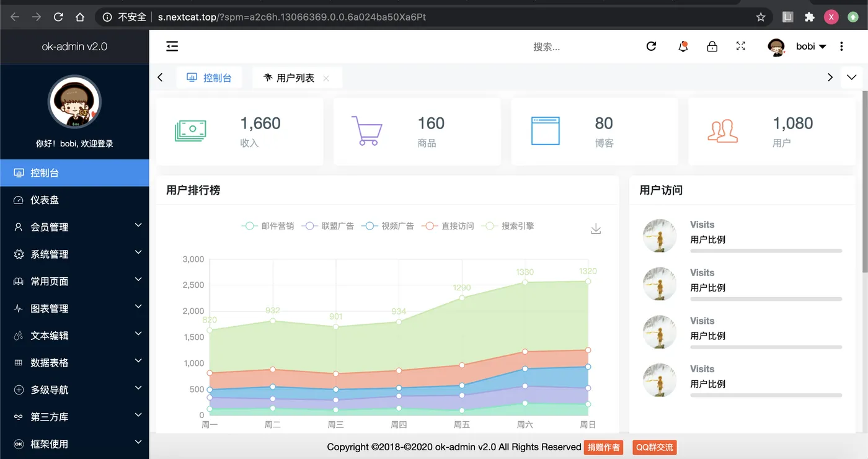The height and width of the screenshot is (459, 868).
Task: Expand the 第三方库 sidebar menu
Action: [74, 417]
